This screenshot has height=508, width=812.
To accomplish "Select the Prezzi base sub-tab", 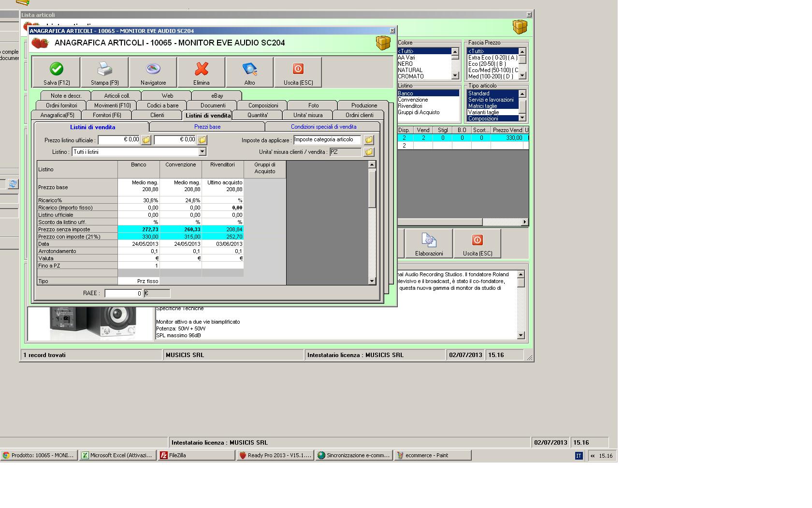I will (207, 127).
